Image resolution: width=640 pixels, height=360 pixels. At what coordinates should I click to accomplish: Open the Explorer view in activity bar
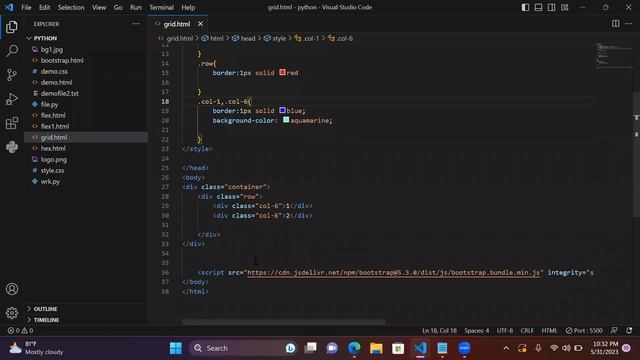point(12,27)
